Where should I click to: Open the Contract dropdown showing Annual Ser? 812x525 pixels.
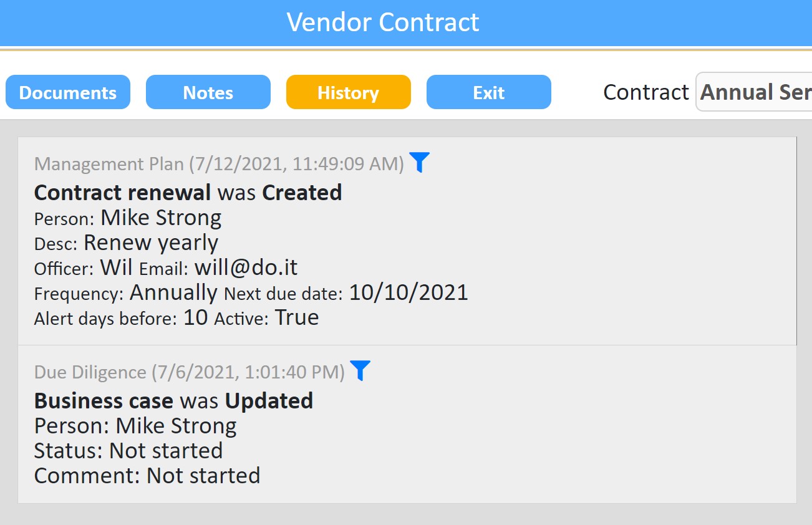754,92
